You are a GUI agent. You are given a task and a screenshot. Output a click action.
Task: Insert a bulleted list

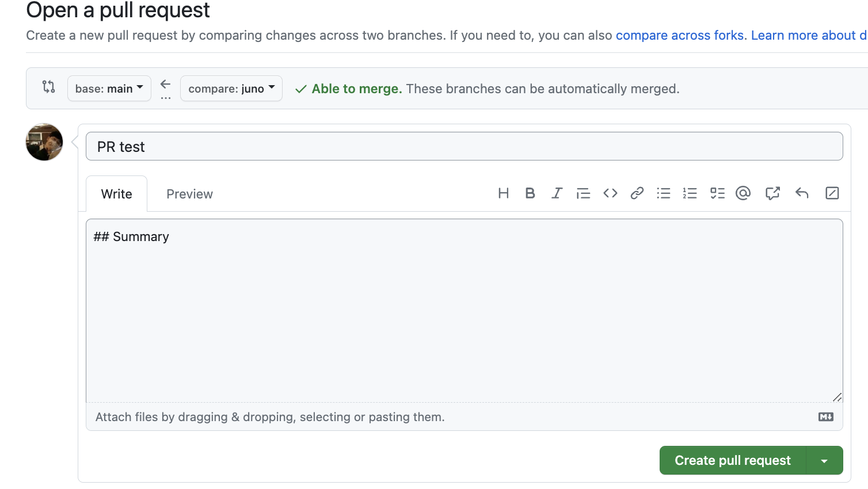point(664,193)
